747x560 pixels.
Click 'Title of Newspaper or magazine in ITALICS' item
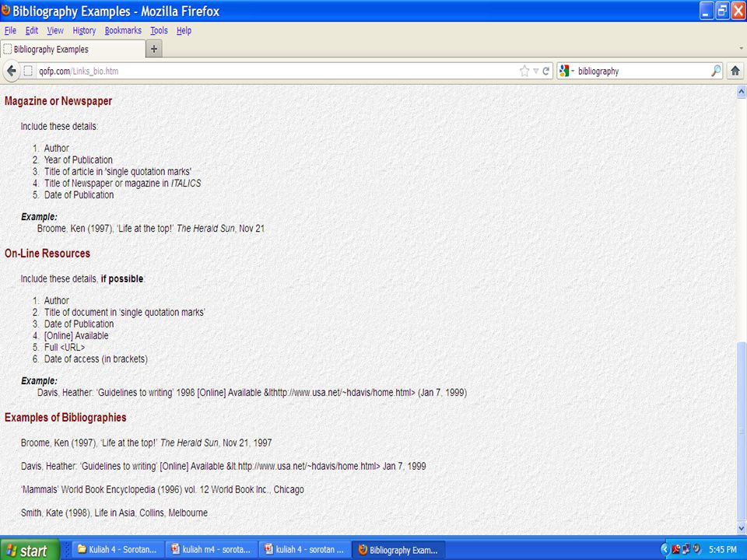pyautogui.click(x=122, y=184)
